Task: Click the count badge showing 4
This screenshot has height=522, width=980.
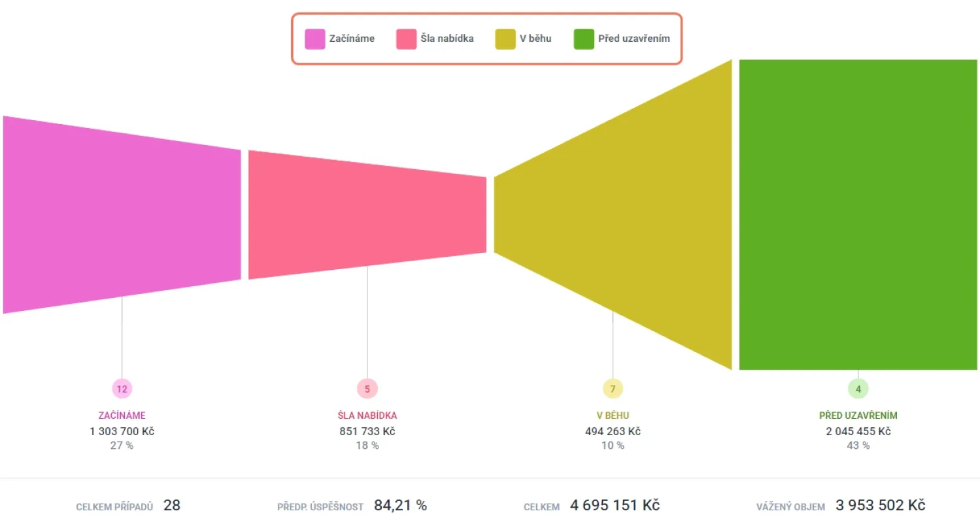Action: (858, 389)
